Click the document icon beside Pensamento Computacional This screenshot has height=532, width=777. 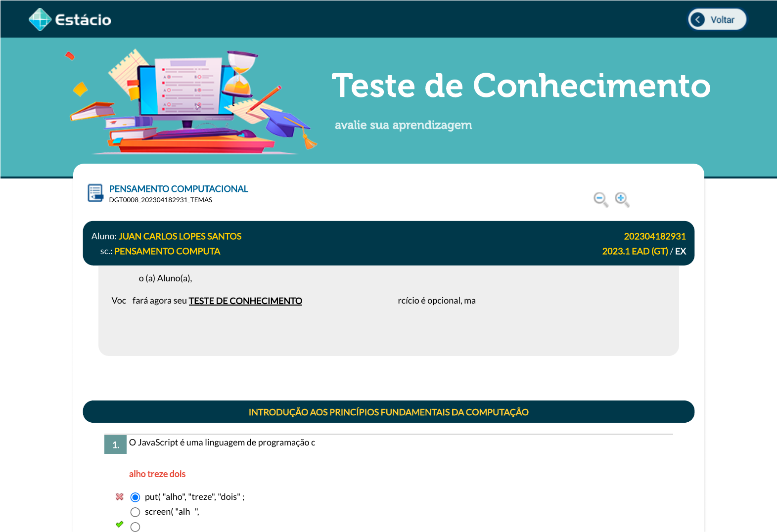[x=95, y=193]
